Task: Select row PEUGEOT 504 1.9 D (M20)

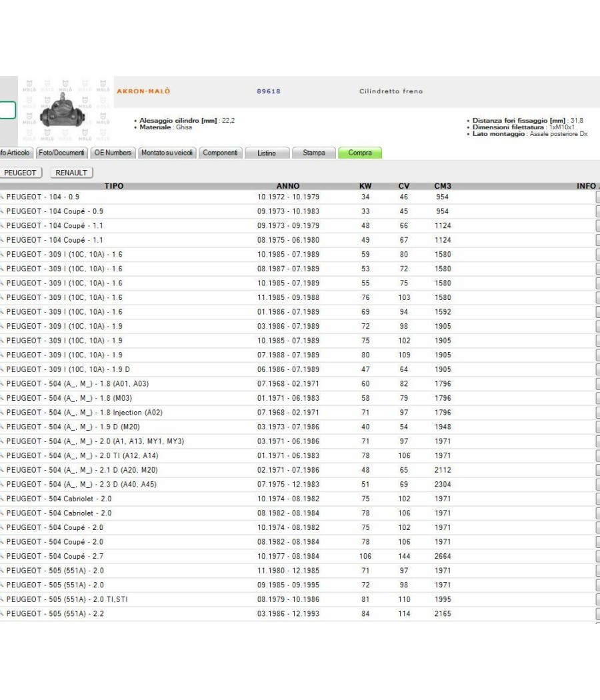Action: click(x=300, y=427)
